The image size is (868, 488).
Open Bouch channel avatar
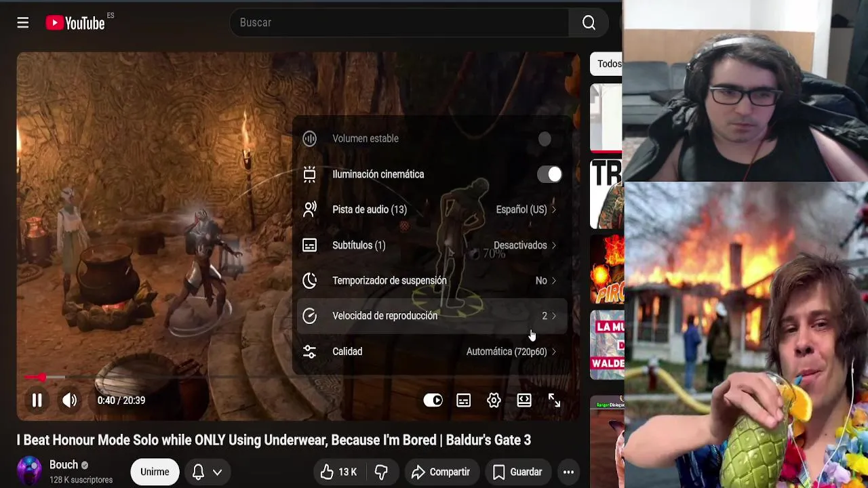click(29, 472)
